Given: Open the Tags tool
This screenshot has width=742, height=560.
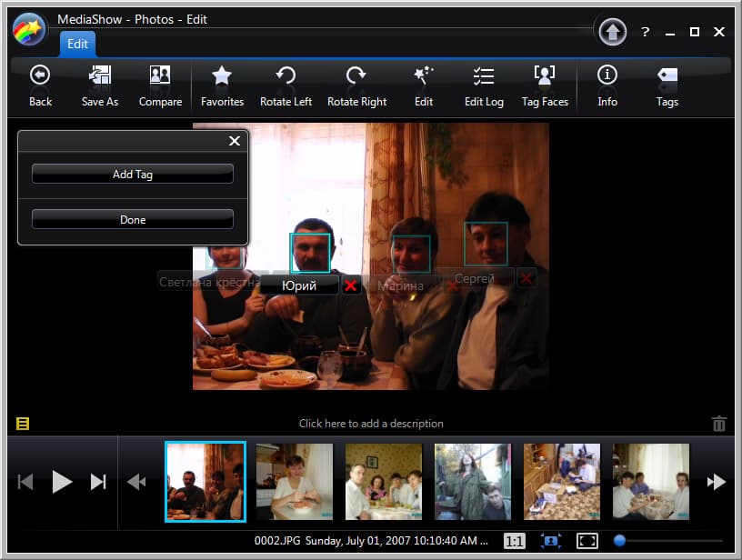Looking at the screenshot, I should (x=667, y=85).
